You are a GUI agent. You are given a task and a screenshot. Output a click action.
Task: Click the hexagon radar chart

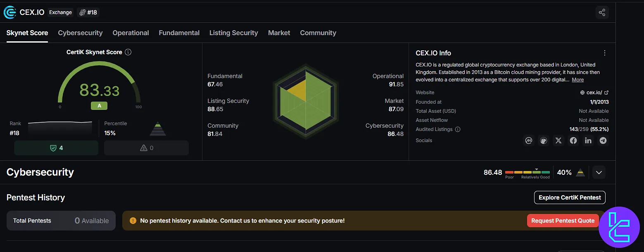coord(306,101)
